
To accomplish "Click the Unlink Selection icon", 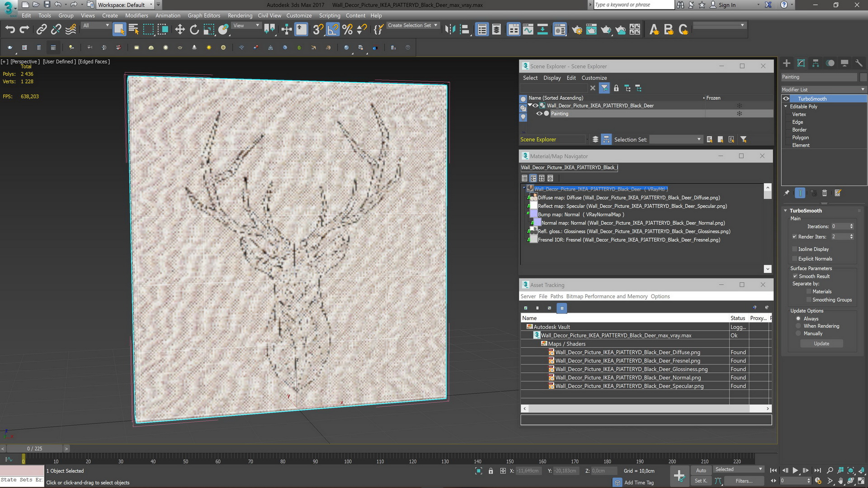I will coord(56,30).
